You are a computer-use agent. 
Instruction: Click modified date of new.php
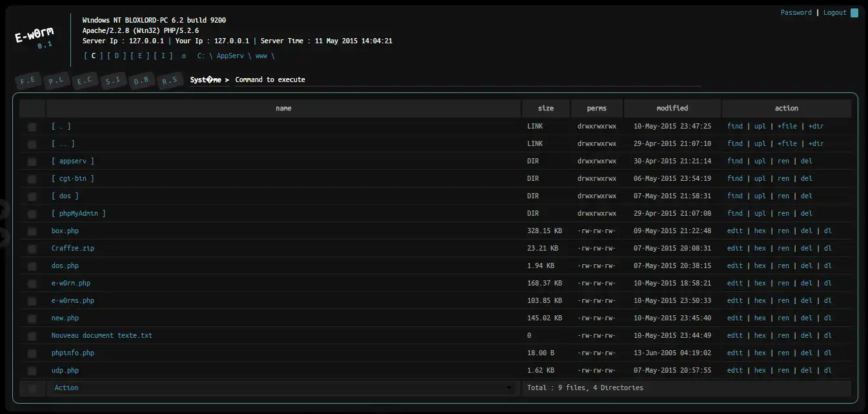click(672, 318)
